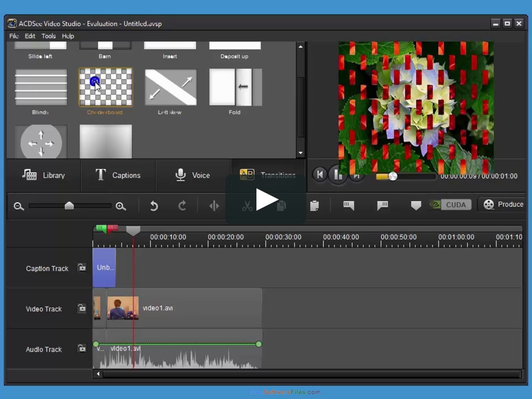Open the Transitions tab
The width and height of the screenshot is (532, 399).
tap(268, 175)
